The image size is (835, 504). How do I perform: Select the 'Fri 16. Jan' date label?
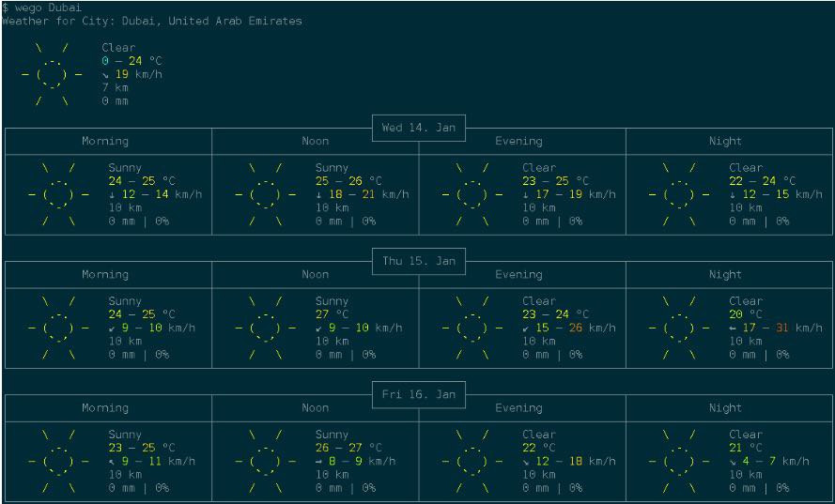point(419,394)
